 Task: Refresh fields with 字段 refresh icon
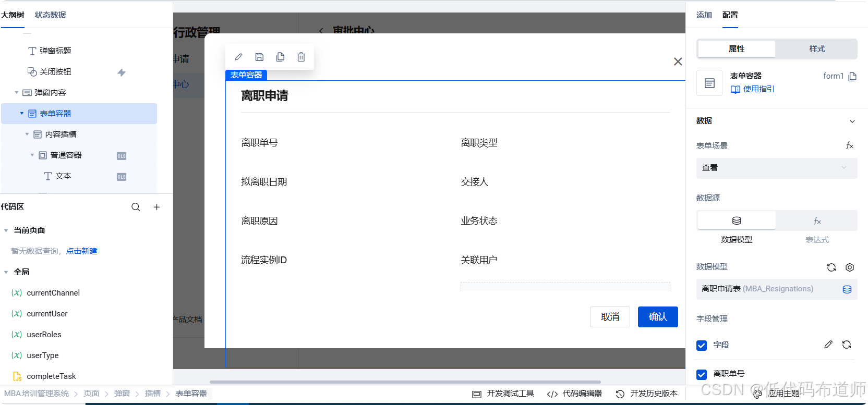pos(847,345)
